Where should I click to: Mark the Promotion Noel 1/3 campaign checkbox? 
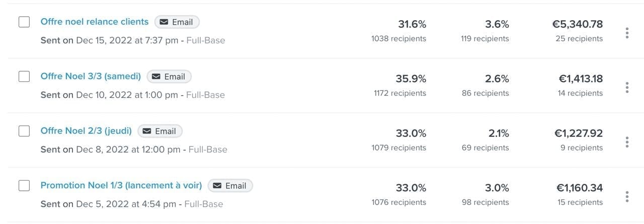[24, 186]
